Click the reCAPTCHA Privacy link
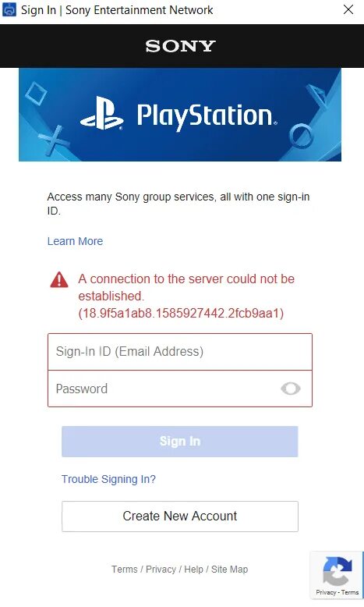The height and width of the screenshot is (607, 364). (326, 592)
